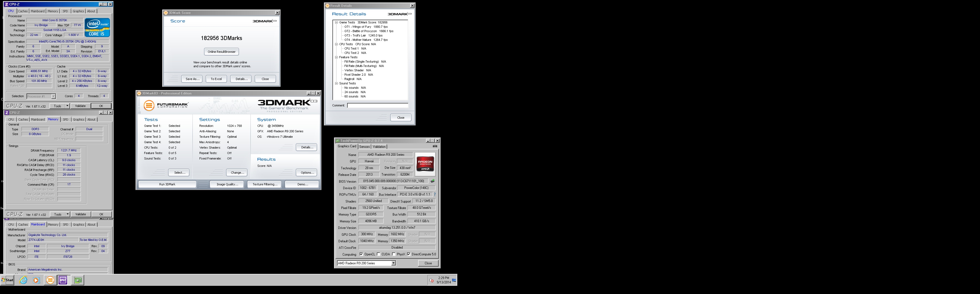Click Close in the Result Details window
This screenshot has width=980, height=294.
pos(401,118)
